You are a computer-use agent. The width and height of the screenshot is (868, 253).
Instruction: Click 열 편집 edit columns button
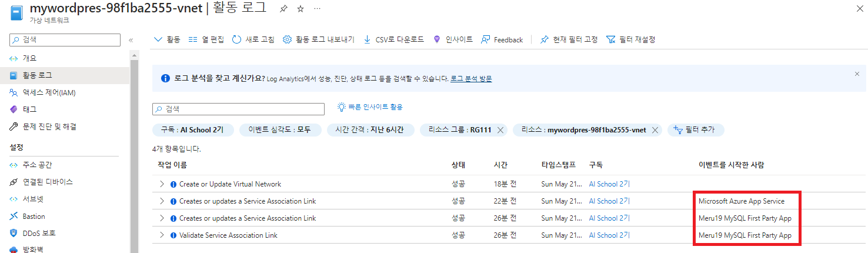(x=206, y=39)
